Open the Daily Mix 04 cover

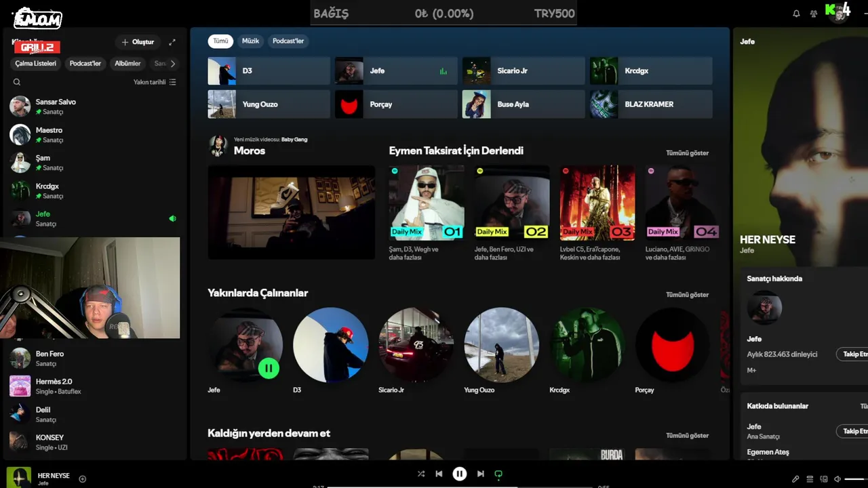(683, 203)
